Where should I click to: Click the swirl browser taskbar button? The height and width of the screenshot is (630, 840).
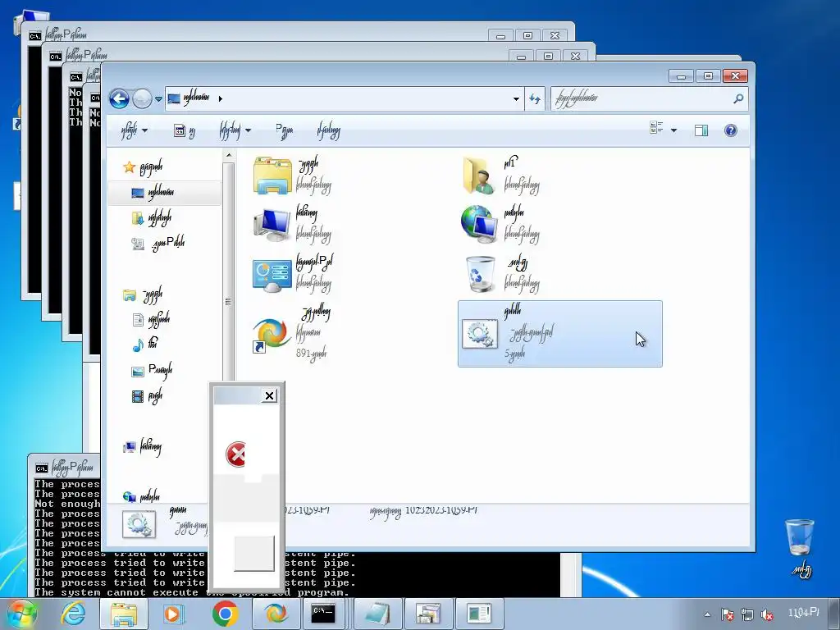[x=276, y=614]
